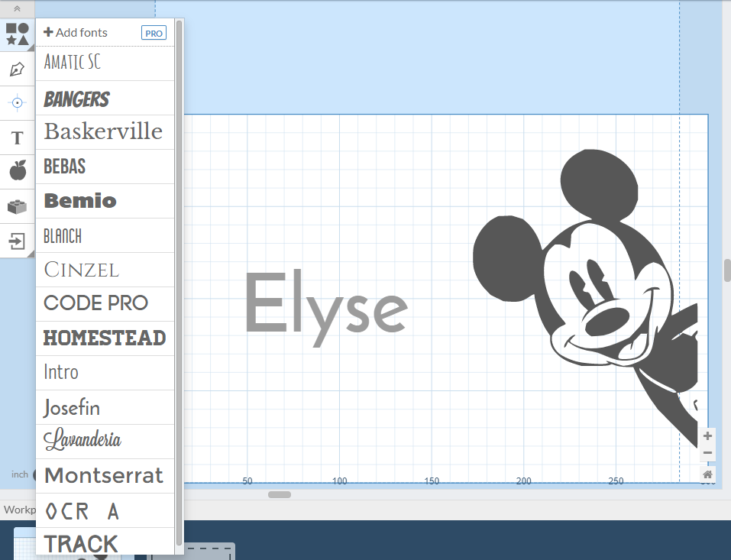
Task: Choose the Homestead font
Action: point(105,338)
